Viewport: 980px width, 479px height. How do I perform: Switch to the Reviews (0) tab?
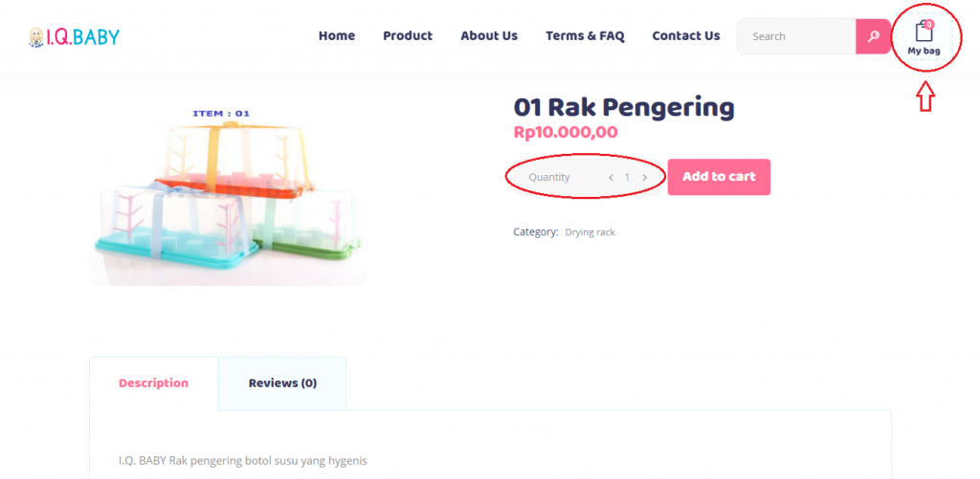[282, 383]
